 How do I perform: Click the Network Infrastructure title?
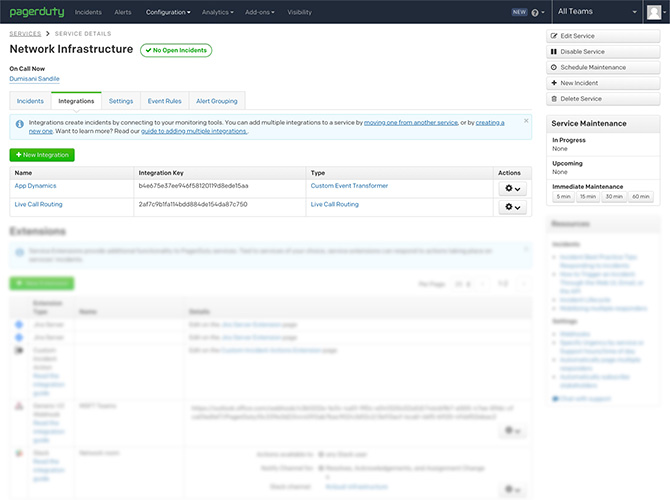[71, 49]
